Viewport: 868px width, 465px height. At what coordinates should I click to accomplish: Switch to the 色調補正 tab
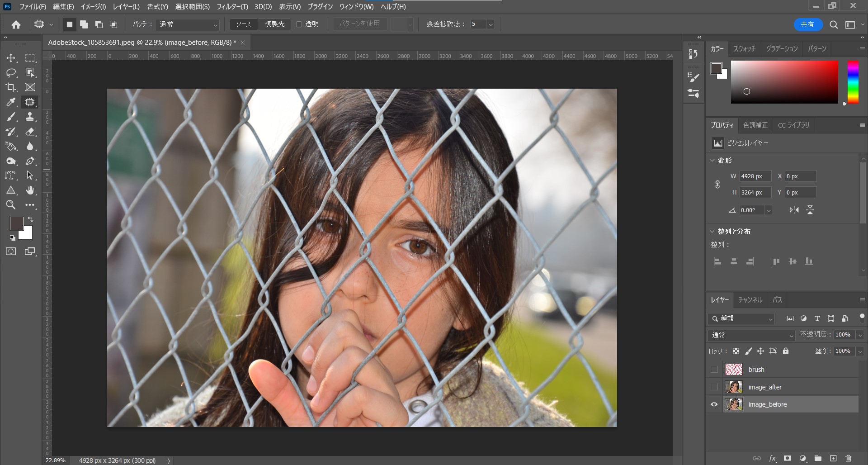pyautogui.click(x=755, y=125)
